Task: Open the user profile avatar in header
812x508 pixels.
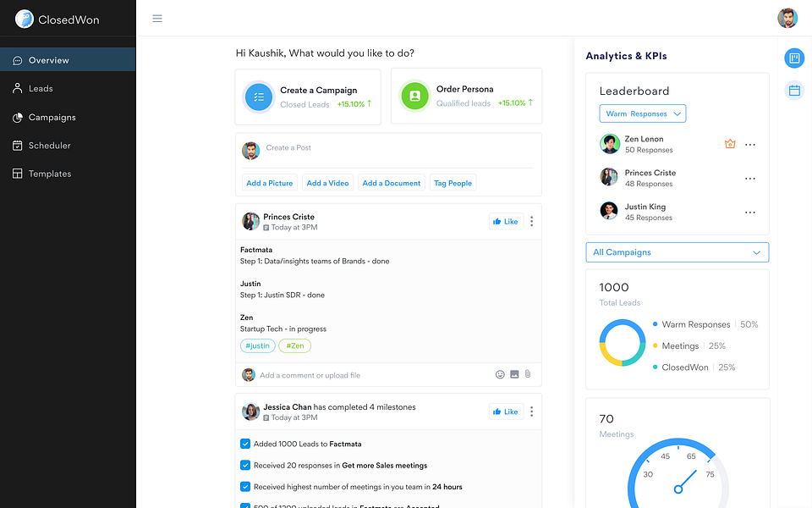Action: click(x=787, y=18)
